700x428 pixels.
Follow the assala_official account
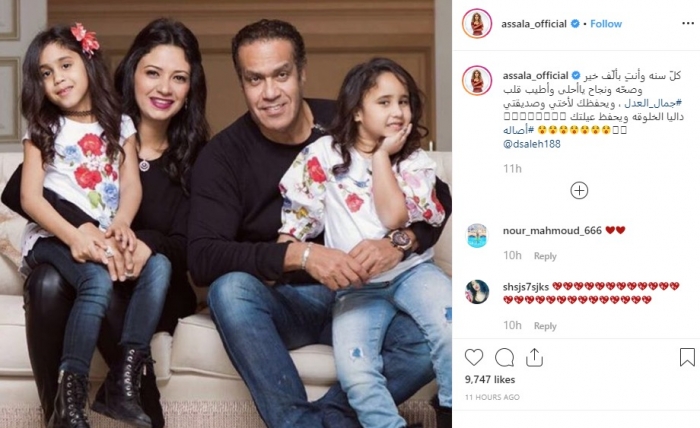[606, 24]
